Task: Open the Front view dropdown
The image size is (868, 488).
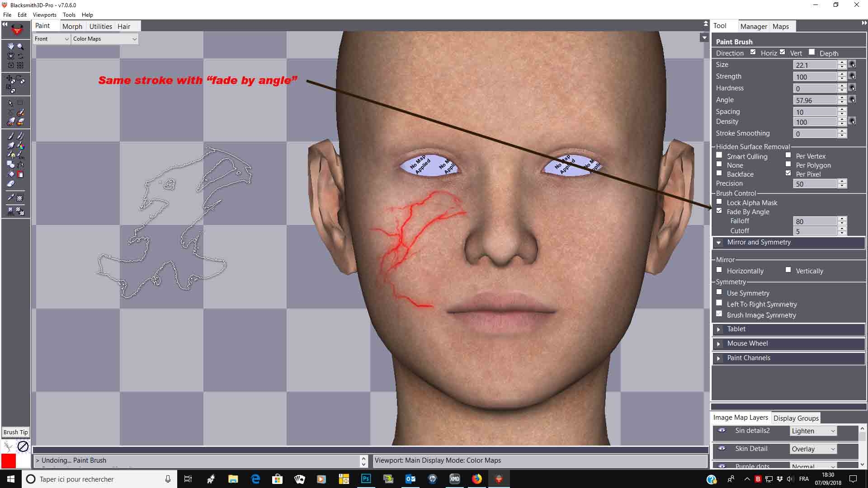Action: click(x=52, y=39)
